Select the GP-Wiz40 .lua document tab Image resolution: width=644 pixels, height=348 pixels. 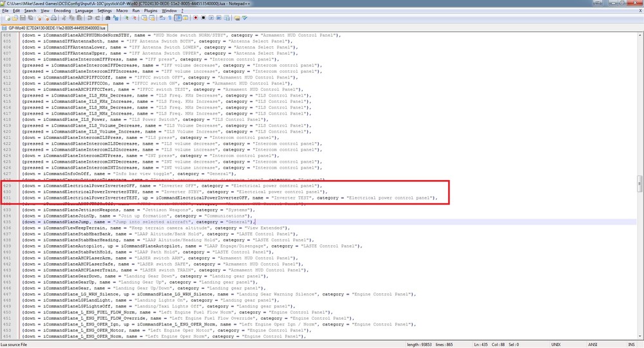pyautogui.click(x=54, y=28)
